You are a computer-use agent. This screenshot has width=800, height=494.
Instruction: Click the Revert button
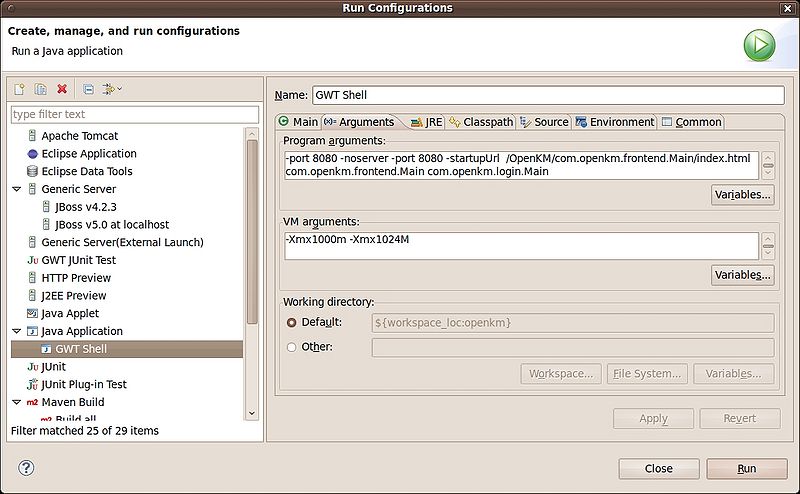(x=740, y=418)
